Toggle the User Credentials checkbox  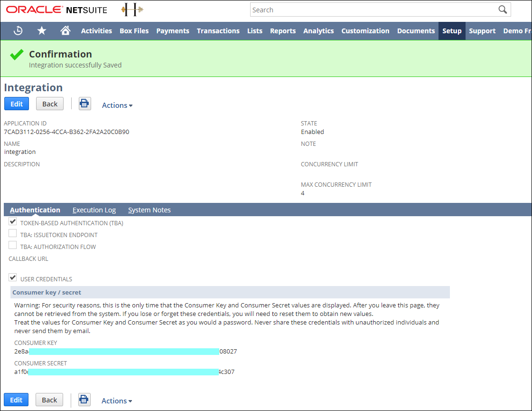pos(13,278)
